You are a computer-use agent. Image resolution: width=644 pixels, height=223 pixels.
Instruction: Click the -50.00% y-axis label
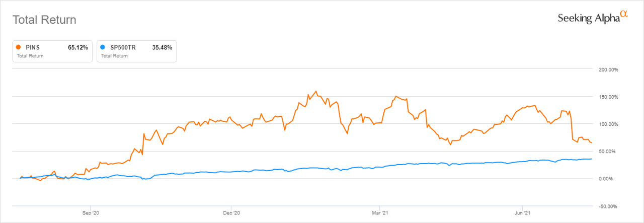[606, 206]
